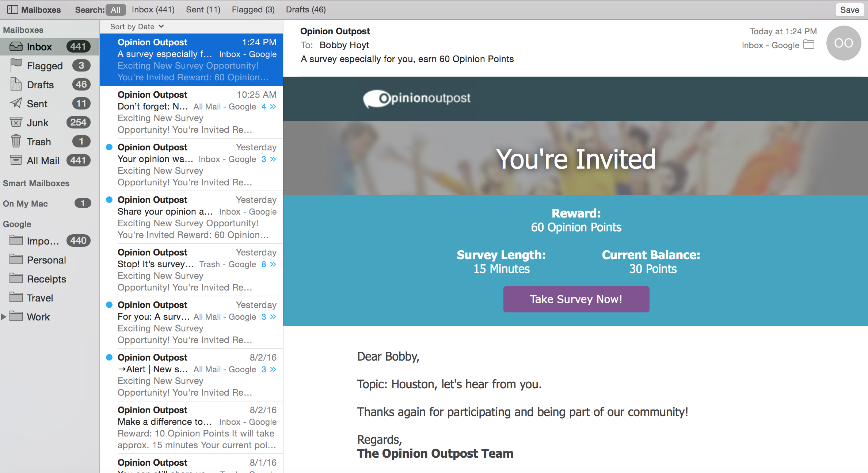
Task: Open the Trash can icon
Action: click(16, 141)
